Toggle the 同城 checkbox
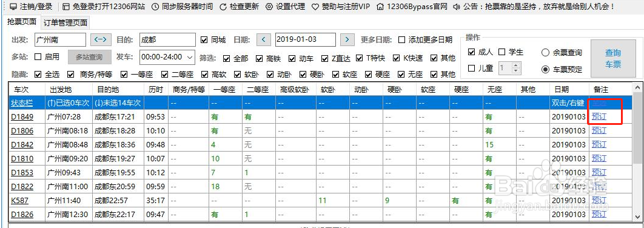Image resolution: width=644 pixels, height=228 pixels. [x=204, y=40]
